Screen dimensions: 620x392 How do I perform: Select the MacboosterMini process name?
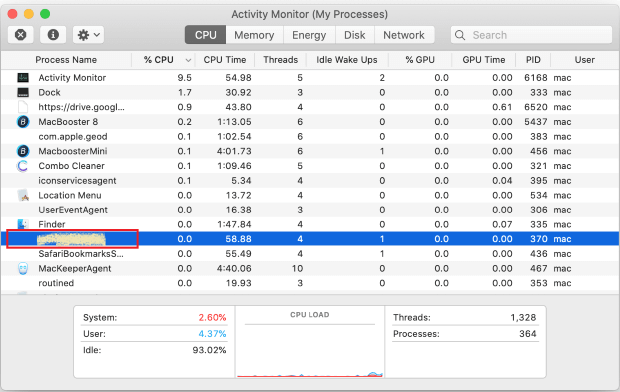73,151
